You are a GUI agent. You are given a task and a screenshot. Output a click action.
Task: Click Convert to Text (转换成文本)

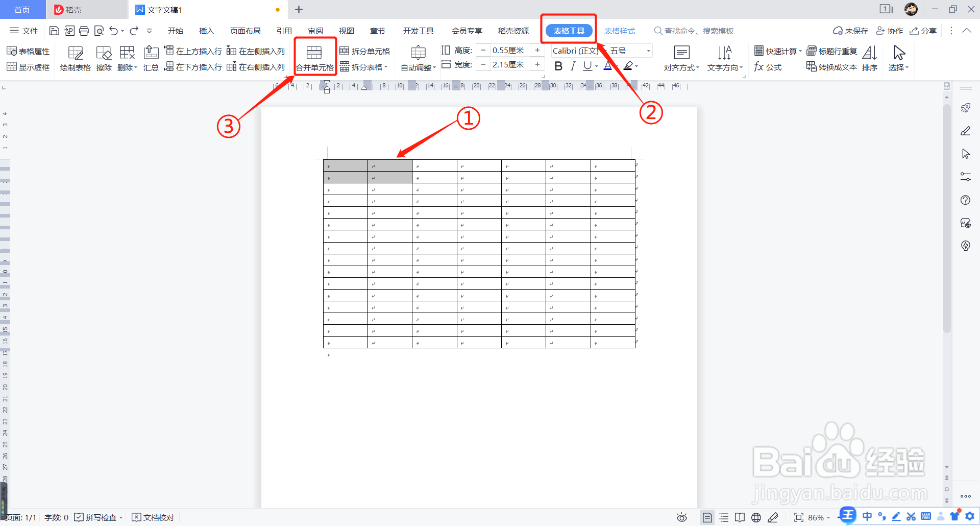[x=831, y=67]
